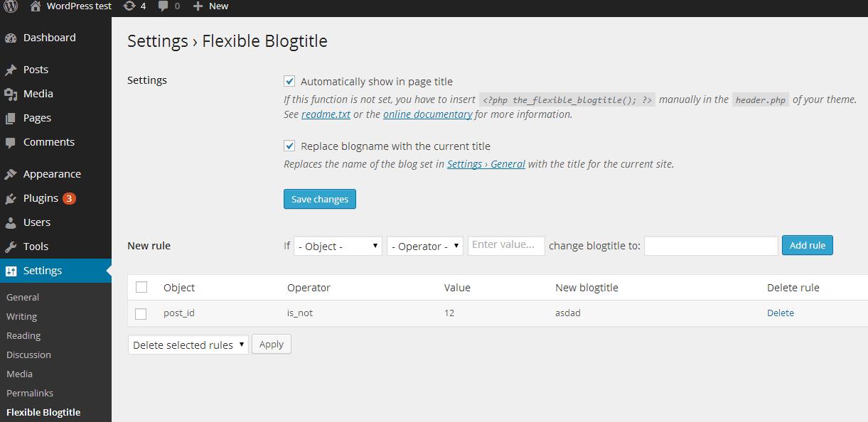This screenshot has width=868, height=422.
Task: Click the Tools wrench icon
Action: [11, 247]
